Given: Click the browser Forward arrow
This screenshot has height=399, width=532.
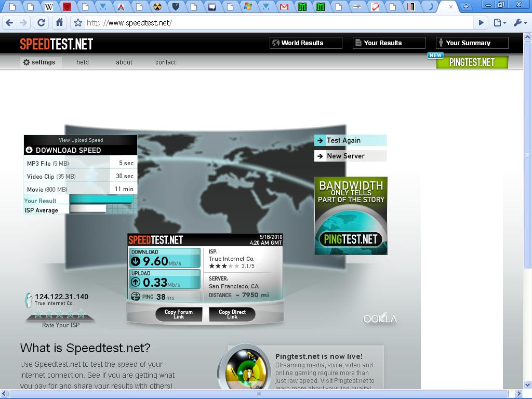Looking at the screenshot, I should pos(23,23).
